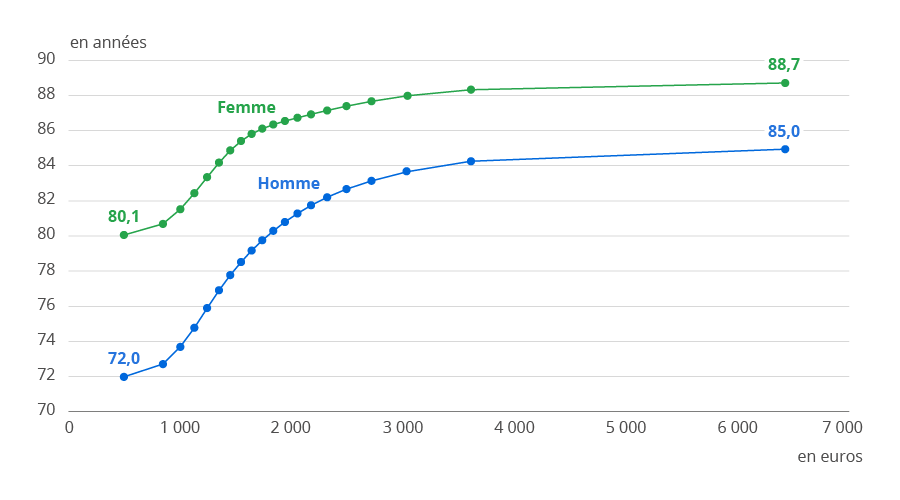The height and width of the screenshot is (500, 900).
Task: Click the 1 000 tick on the horizontal axis
Action: point(180,427)
